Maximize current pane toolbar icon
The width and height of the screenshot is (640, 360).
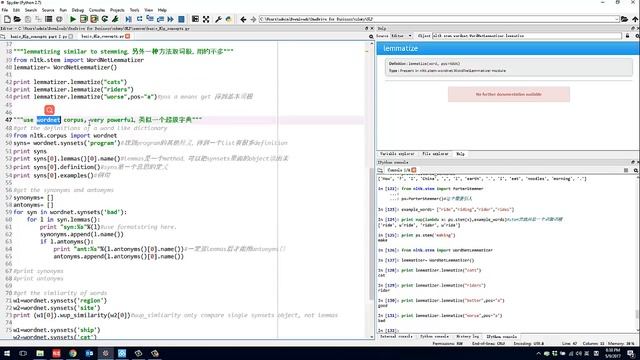(x=196, y=19)
